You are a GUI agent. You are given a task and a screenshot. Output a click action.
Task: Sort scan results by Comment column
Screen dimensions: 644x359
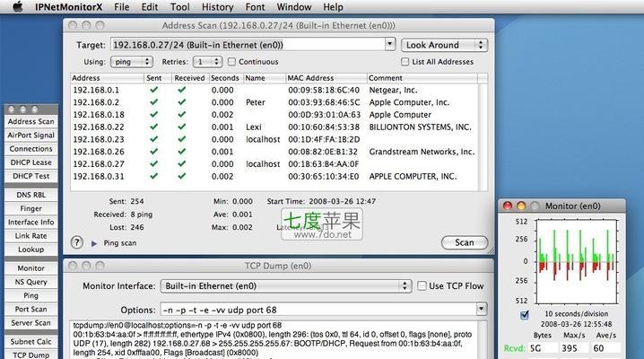tap(422, 78)
